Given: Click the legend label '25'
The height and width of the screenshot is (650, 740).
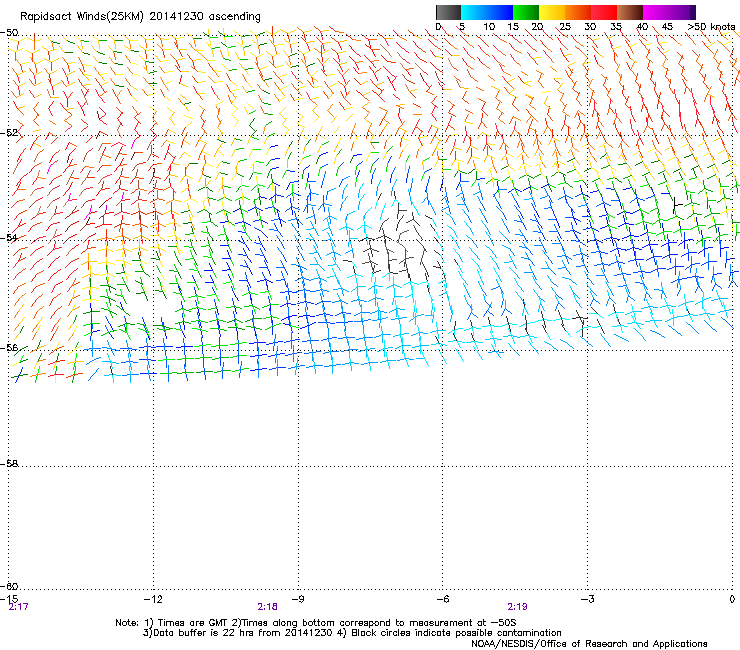Looking at the screenshot, I should pyautogui.click(x=565, y=27).
